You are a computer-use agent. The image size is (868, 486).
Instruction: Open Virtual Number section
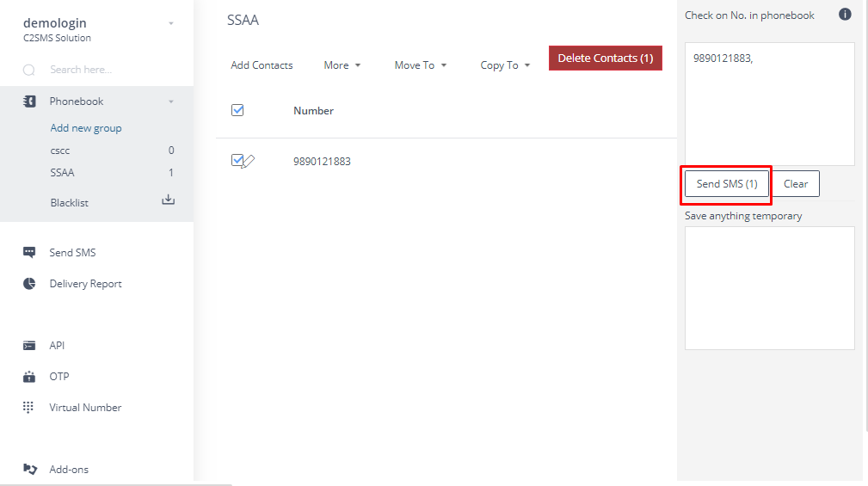coord(85,408)
